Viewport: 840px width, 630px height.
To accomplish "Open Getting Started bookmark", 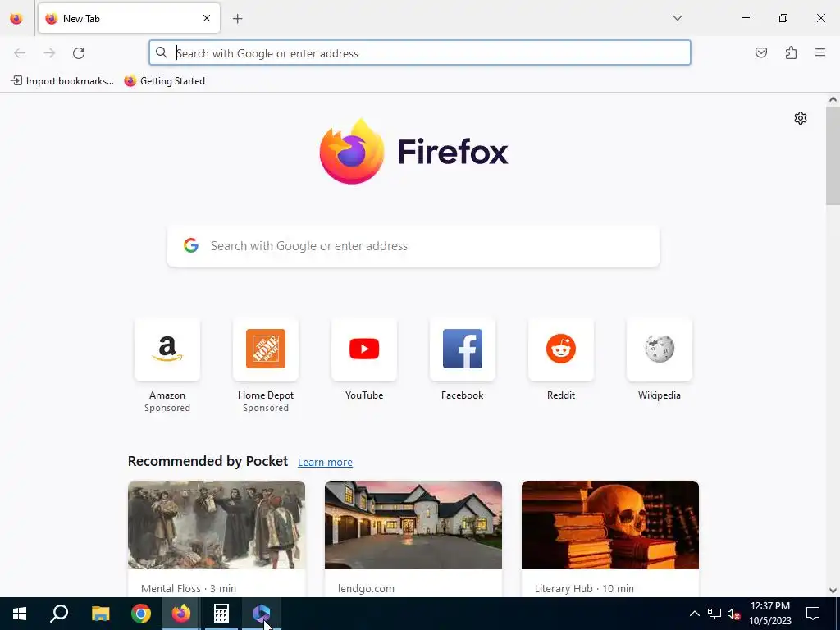I will pos(164,81).
